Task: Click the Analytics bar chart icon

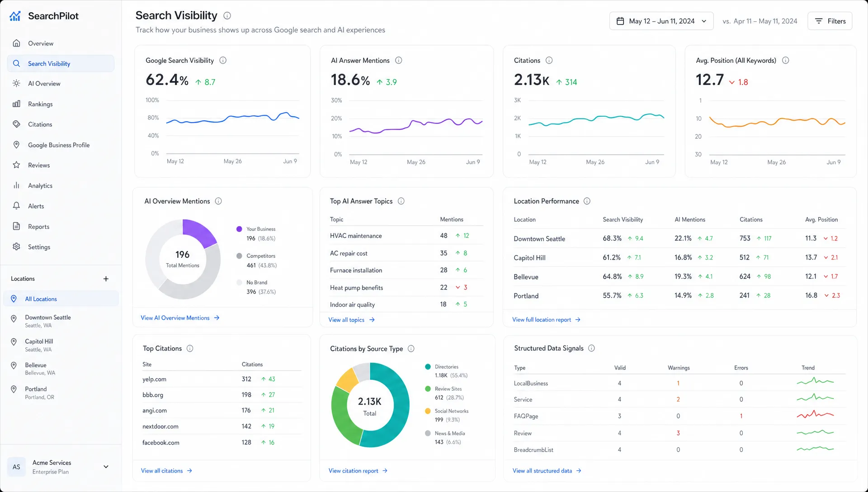Action: [16, 185]
